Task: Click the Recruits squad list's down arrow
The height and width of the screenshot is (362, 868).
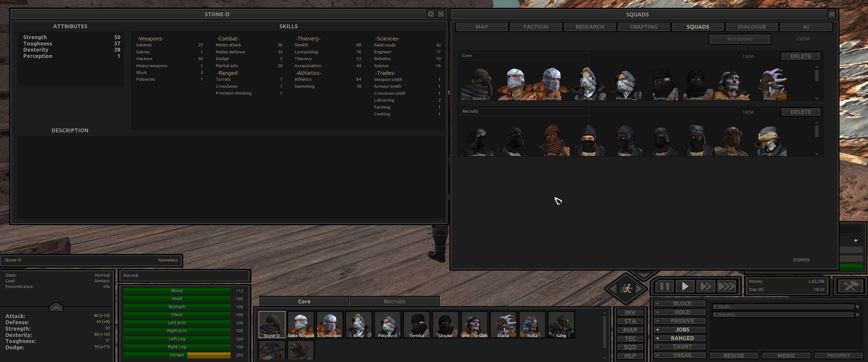Action: click(817, 154)
